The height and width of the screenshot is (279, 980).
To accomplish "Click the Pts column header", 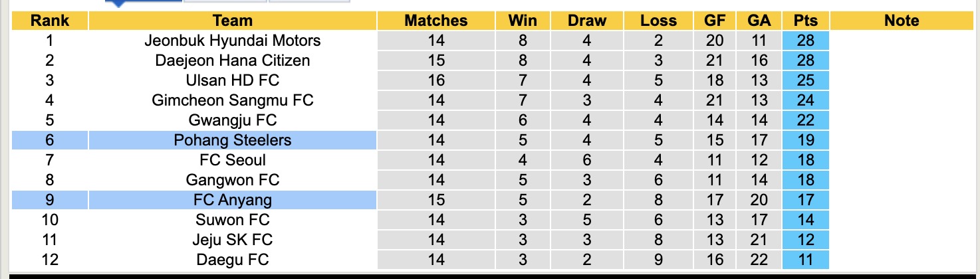I will [805, 21].
